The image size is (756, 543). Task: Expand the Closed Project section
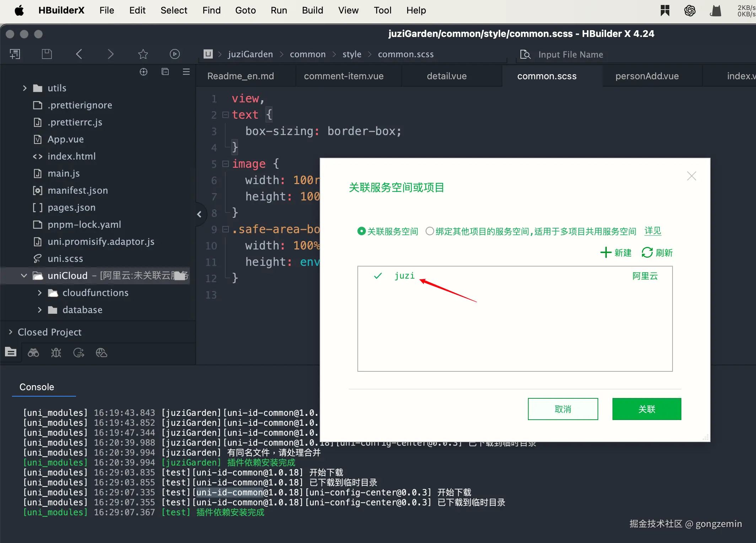11,332
